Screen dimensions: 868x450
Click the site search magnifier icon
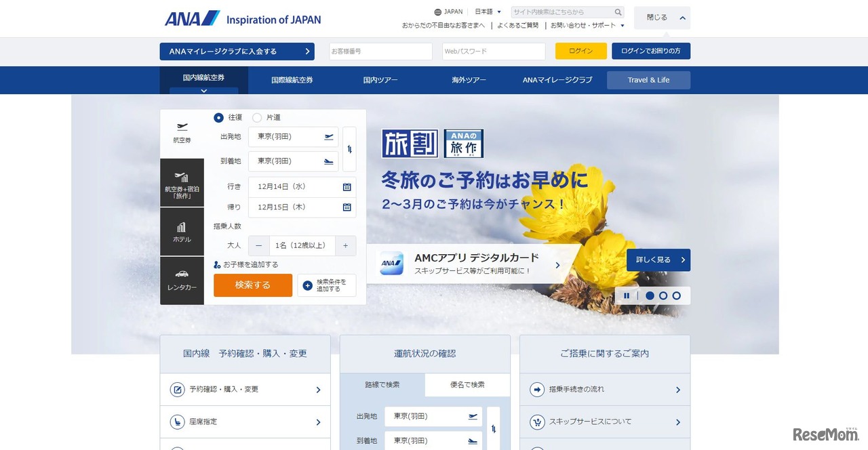pos(618,12)
